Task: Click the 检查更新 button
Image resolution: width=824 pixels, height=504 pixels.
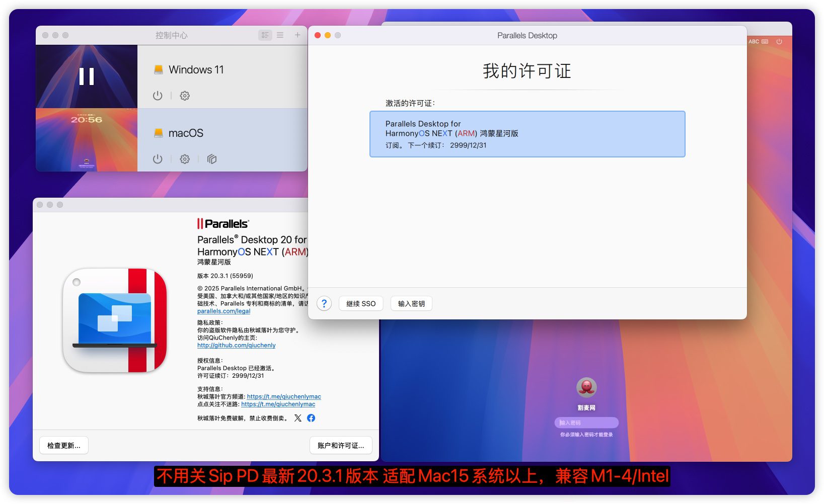Action: [64, 446]
